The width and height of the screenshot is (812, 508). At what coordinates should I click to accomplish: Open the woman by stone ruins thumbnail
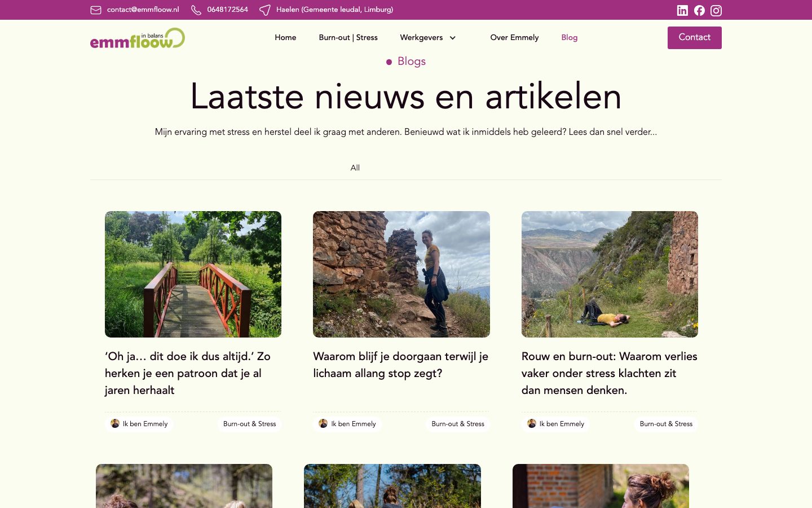tap(401, 274)
